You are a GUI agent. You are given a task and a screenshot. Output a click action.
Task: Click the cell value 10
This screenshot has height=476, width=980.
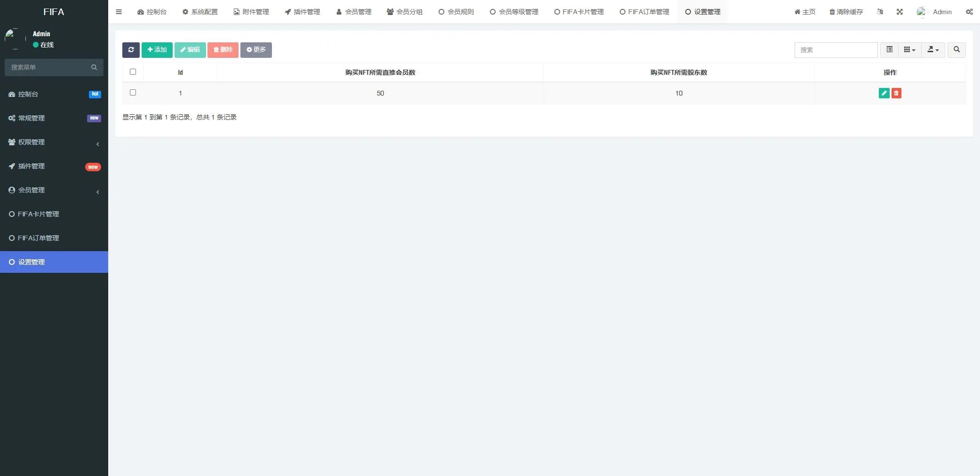coord(679,93)
